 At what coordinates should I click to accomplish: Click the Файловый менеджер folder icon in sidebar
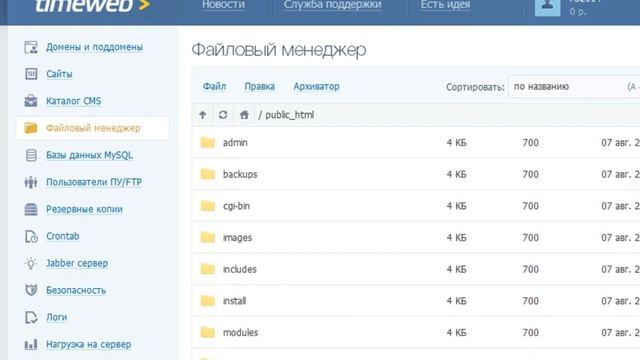(x=31, y=128)
